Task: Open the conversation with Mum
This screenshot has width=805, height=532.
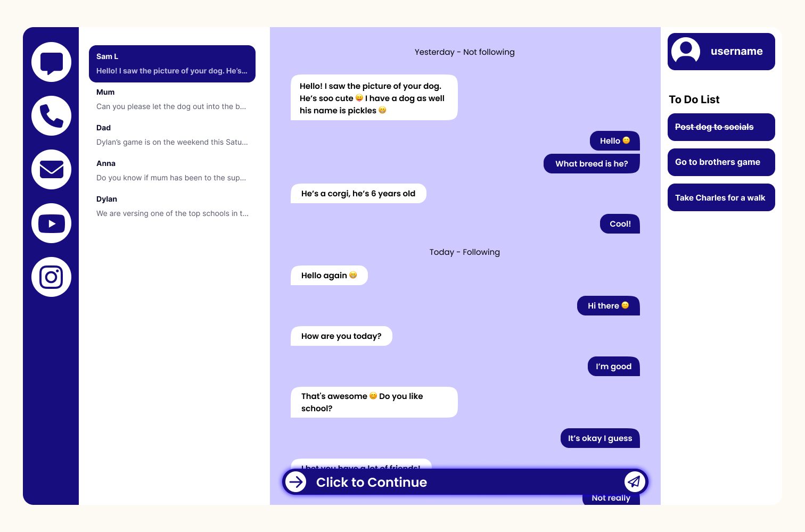Action: [x=172, y=99]
